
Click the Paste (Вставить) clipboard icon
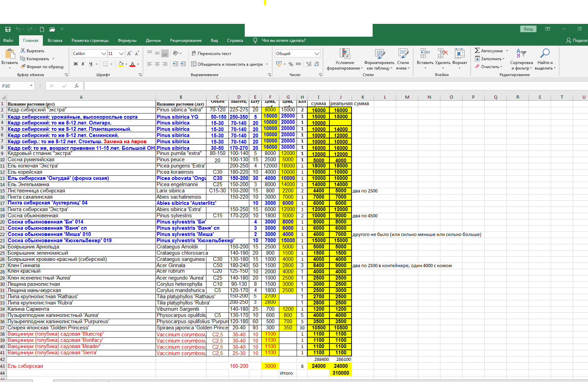10,54
